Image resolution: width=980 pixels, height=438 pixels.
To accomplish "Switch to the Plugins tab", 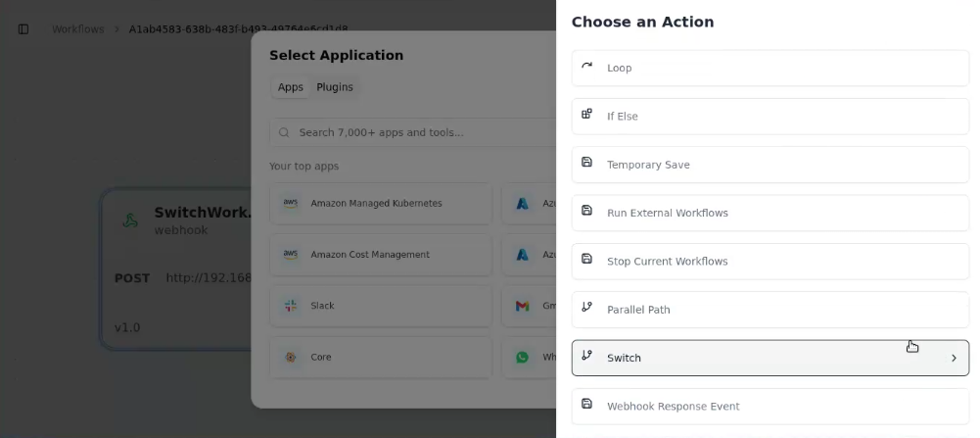I will pos(334,87).
